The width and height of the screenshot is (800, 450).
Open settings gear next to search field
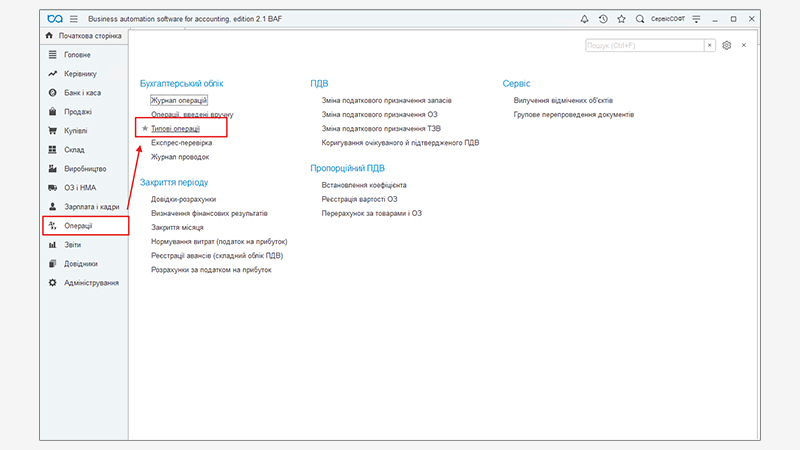[x=727, y=45]
